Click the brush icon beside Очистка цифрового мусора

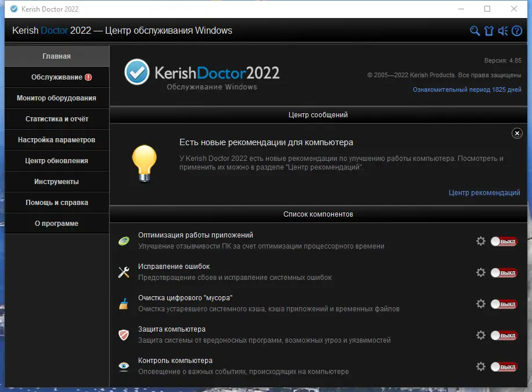[124, 303]
